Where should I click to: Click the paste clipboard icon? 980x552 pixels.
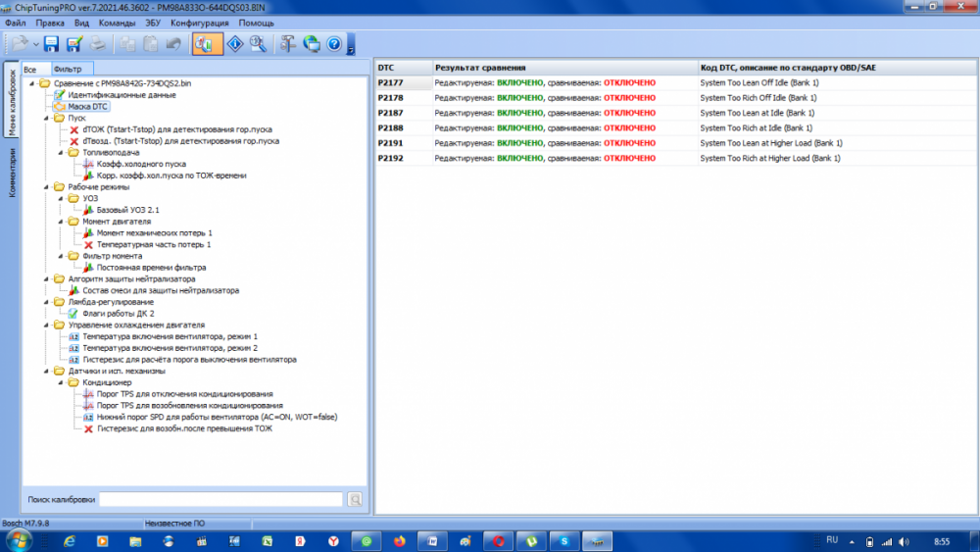(151, 44)
